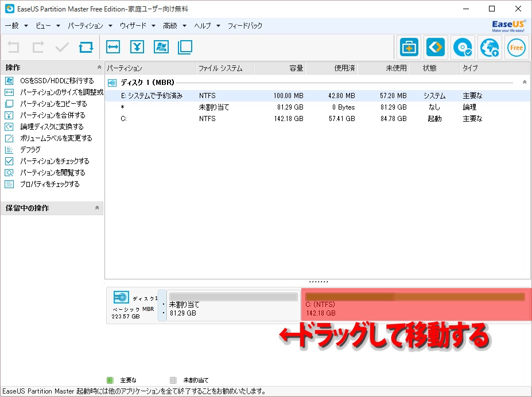Collapse the 操作 panel section
Viewport: 532px width, 397px height.
[99, 67]
